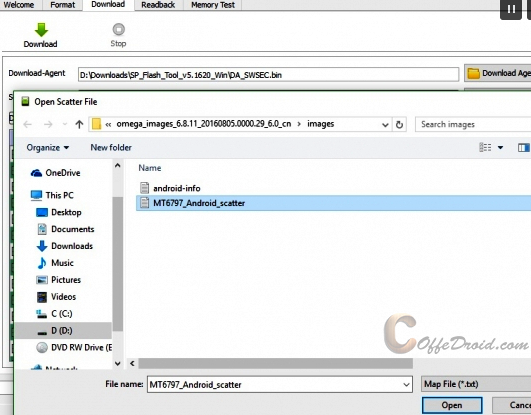This screenshot has width=531, height=415.
Task: Toggle the preview pane icon
Action: (x=524, y=148)
